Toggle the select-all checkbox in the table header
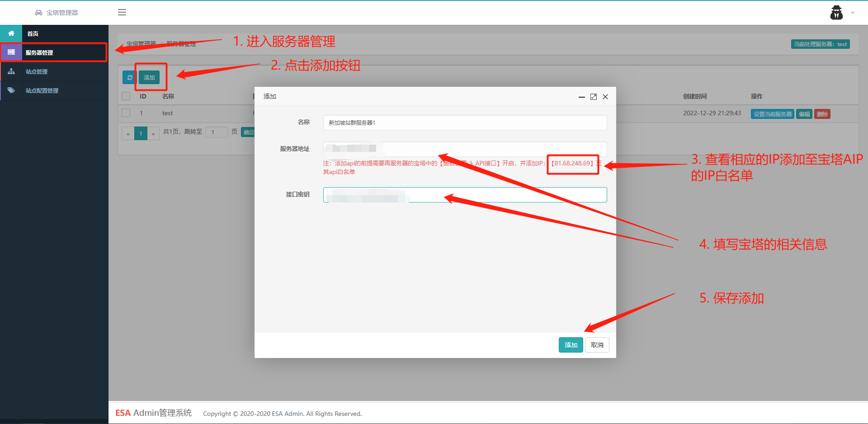 pyautogui.click(x=126, y=96)
